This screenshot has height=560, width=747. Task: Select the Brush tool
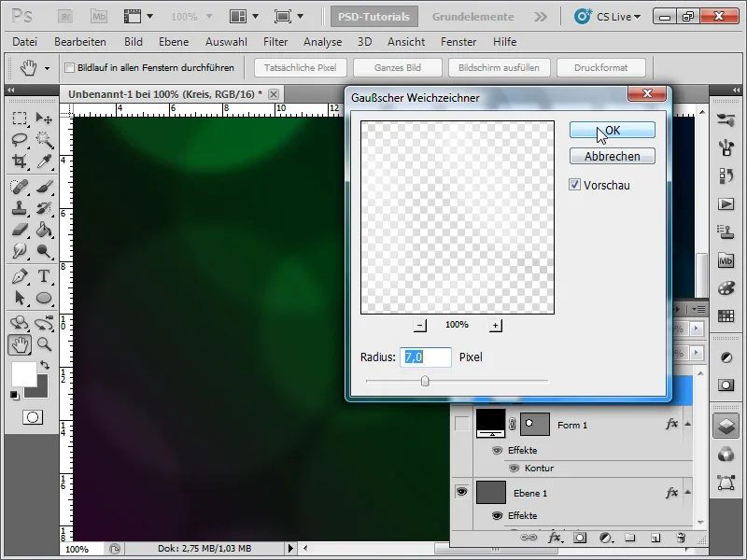(44, 187)
